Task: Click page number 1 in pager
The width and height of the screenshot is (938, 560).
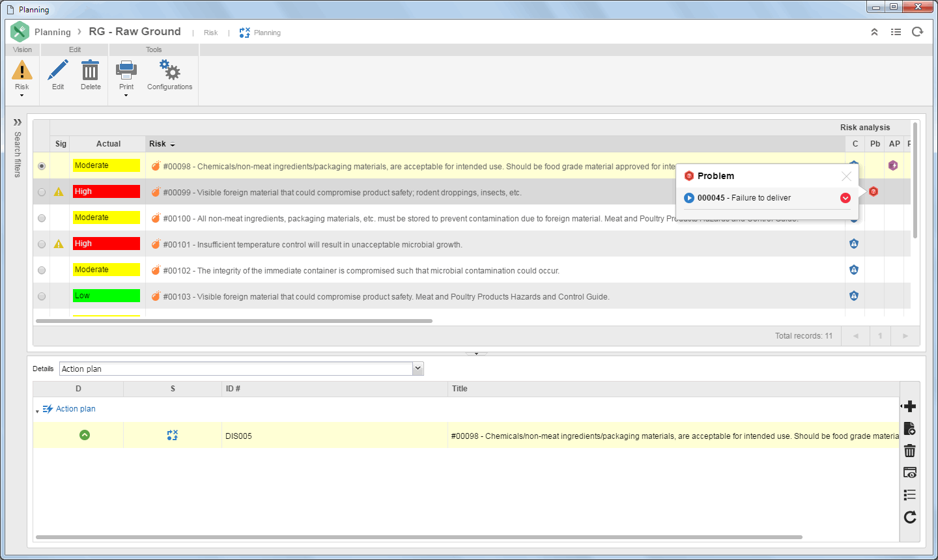Action: point(880,336)
